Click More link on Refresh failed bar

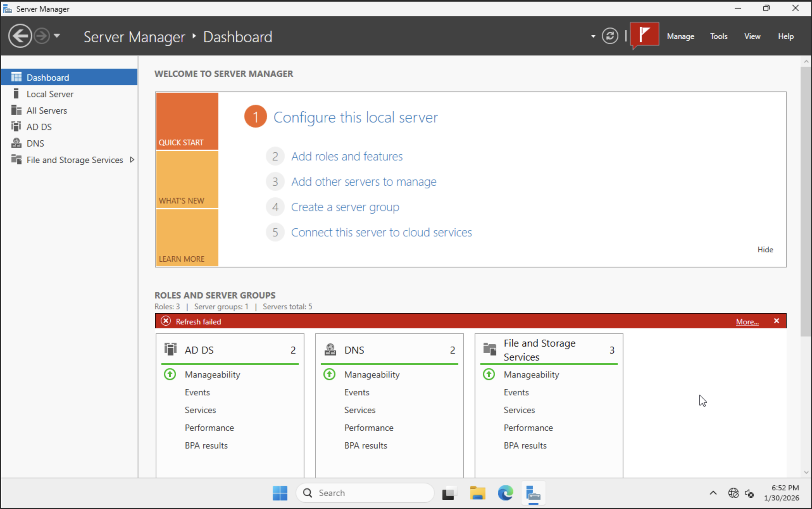tap(747, 322)
